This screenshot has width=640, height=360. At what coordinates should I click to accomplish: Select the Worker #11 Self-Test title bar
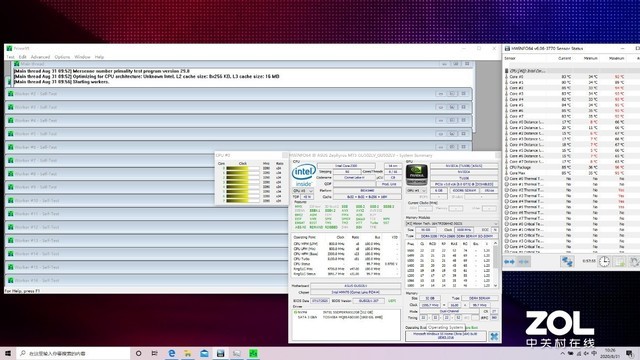147,214
